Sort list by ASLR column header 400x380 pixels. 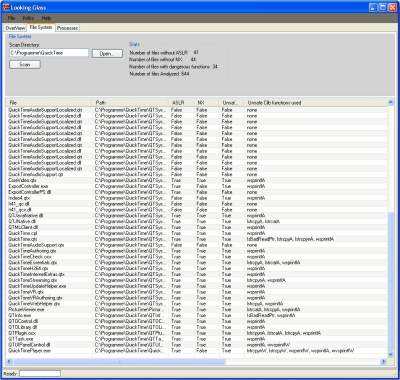pos(181,102)
